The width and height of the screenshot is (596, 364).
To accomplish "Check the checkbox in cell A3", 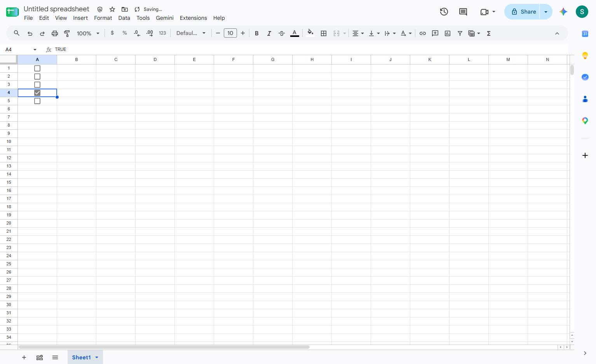I will click(x=37, y=85).
